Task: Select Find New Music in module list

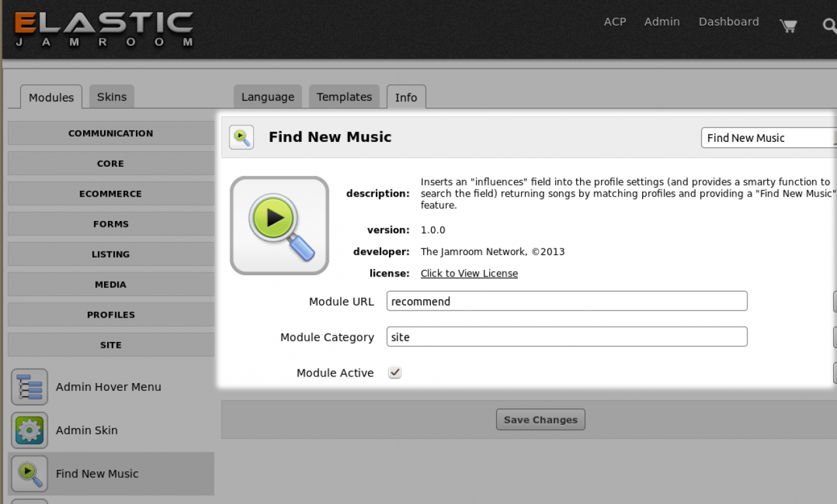Action: pos(97,474)
